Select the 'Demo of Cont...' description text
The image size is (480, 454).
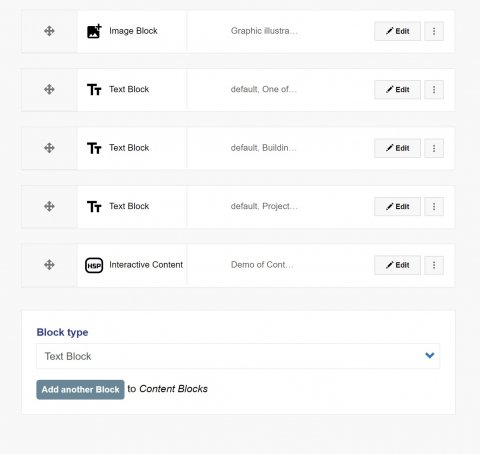(262, 265)
